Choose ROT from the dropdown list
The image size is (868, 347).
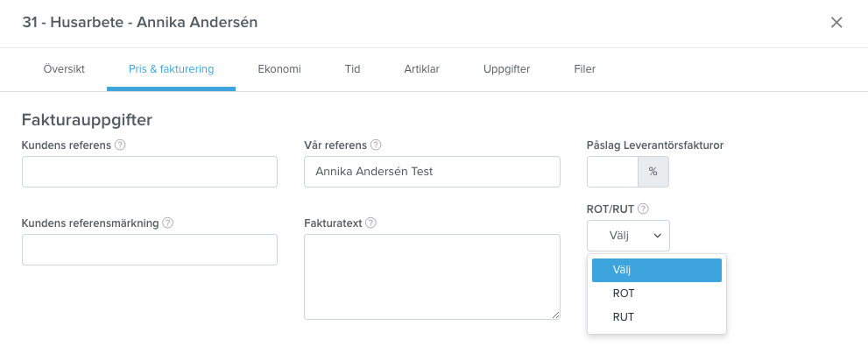[x=657, y=294]
